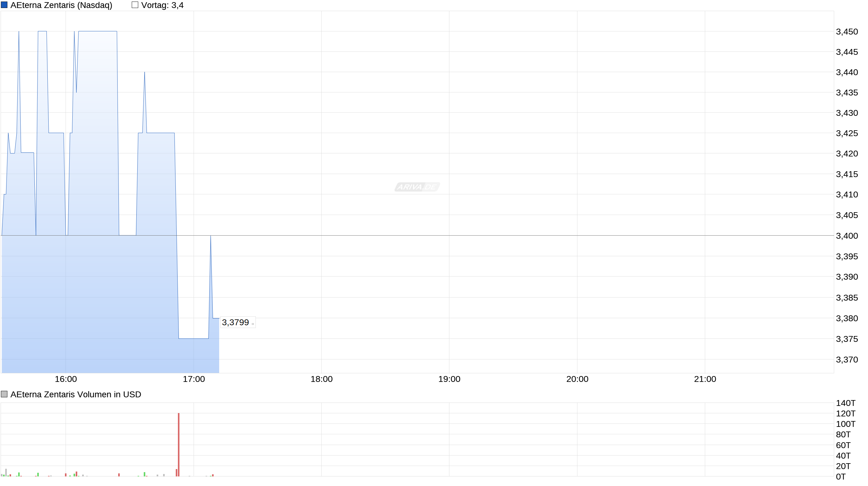Click the AEterna Zentaris Volumen in USD label
The width and height of the screenshot is (868, 486).
tap(75, 394)
